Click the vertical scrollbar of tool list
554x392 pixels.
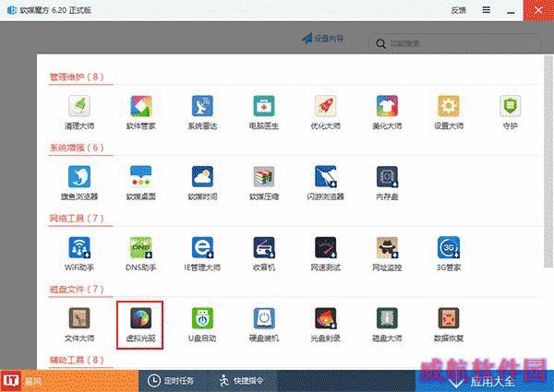point(548,161)
